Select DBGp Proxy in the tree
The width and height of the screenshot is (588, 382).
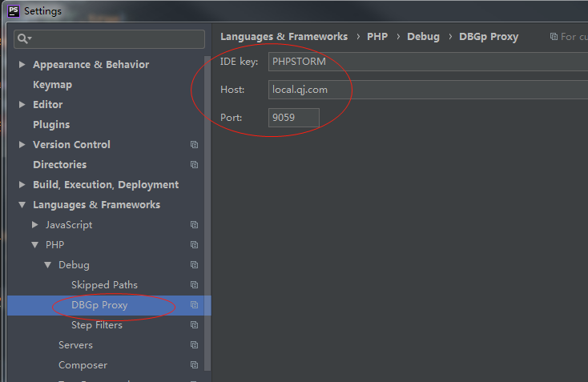tap(99, 305)
